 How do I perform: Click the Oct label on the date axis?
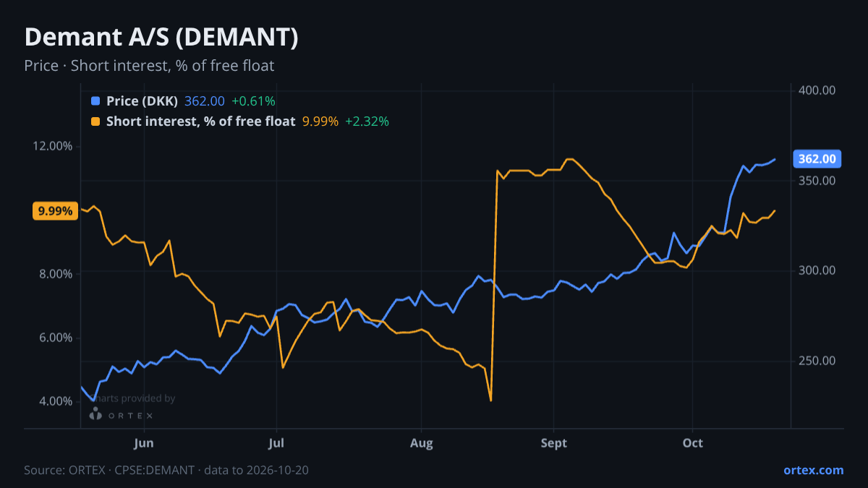693,442
